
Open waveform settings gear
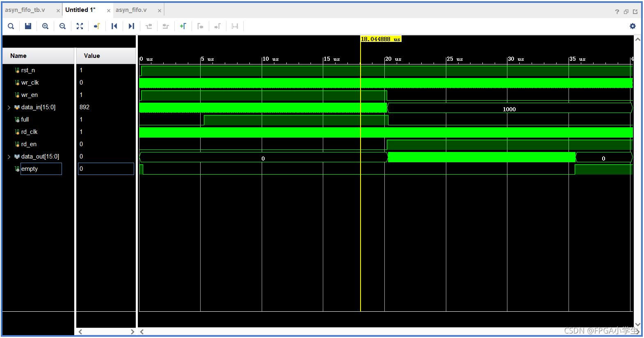(633, 26)
